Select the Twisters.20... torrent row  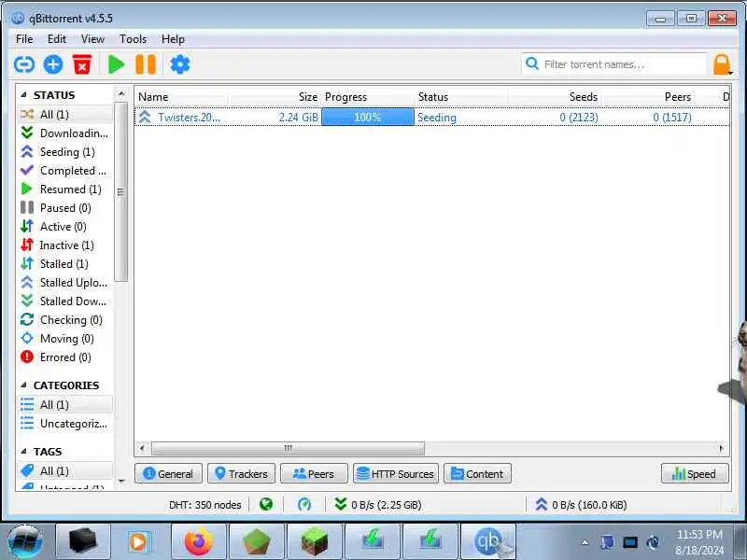pos(432,118)
